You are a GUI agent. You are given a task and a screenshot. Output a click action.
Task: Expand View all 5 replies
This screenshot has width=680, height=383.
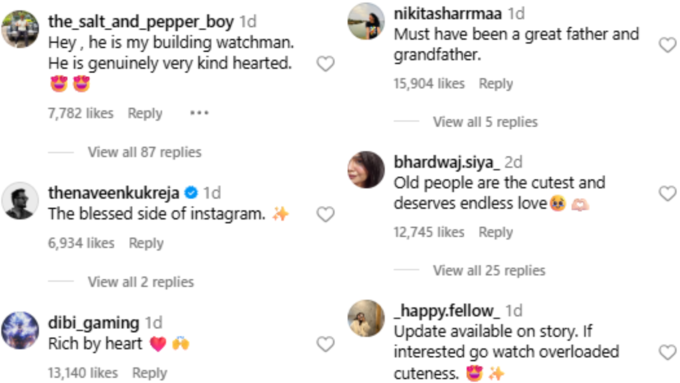[485, 122]
